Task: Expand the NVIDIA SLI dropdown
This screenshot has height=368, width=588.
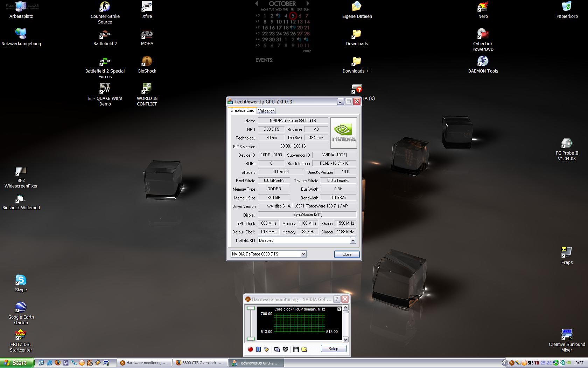Action: coord(353,240)
